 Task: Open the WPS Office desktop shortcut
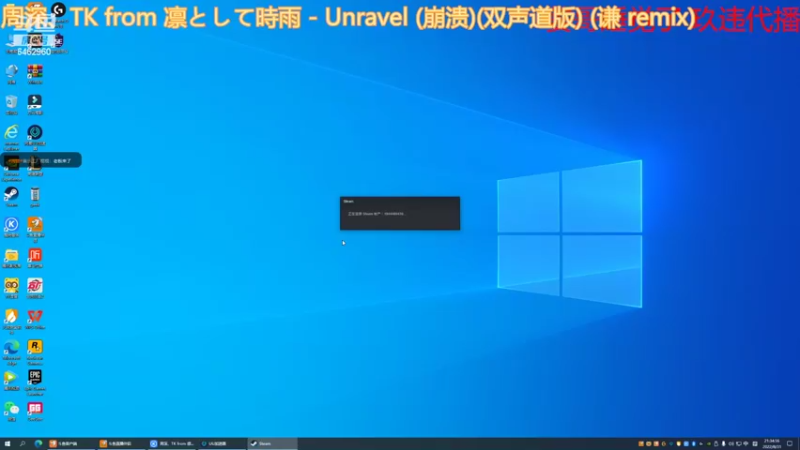pos(35,319)
